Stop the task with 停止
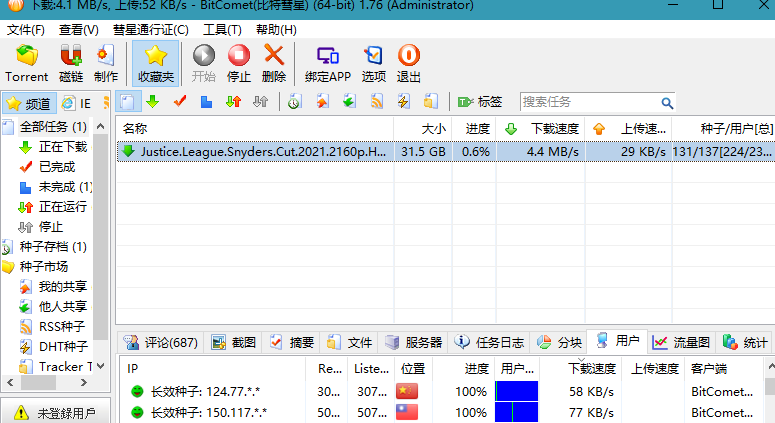The image size is (775, 423). pyautogui.click(x=239, y=63)
